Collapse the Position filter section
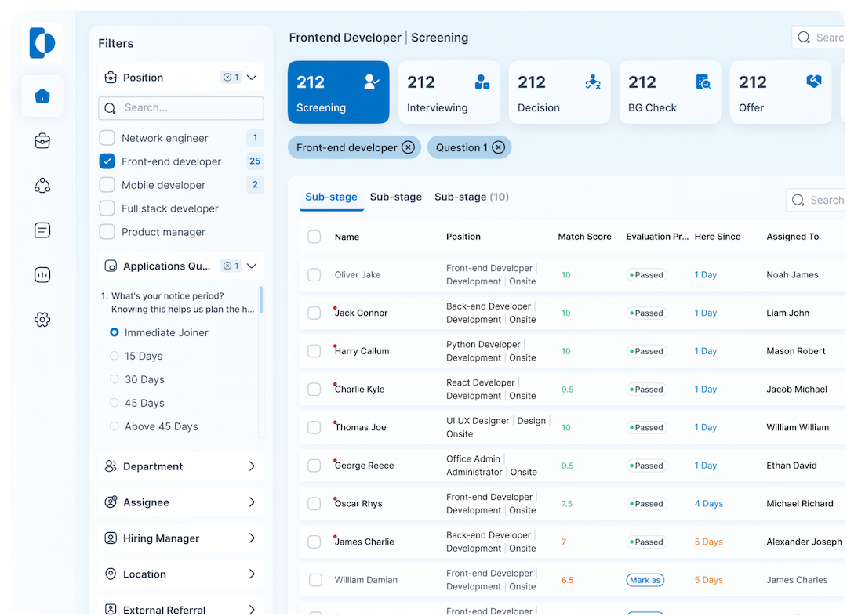This screenshot has width=847, height=616. click(x=252, y=78)
